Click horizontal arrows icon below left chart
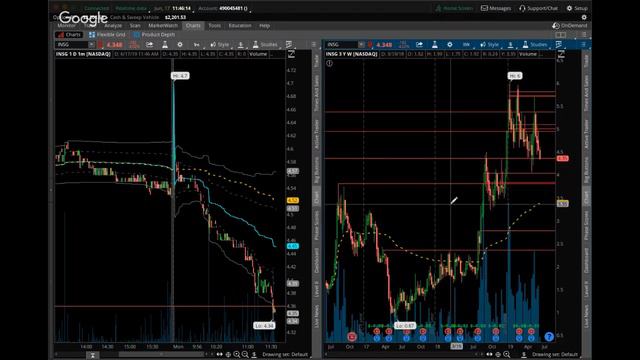 [220, 354]
